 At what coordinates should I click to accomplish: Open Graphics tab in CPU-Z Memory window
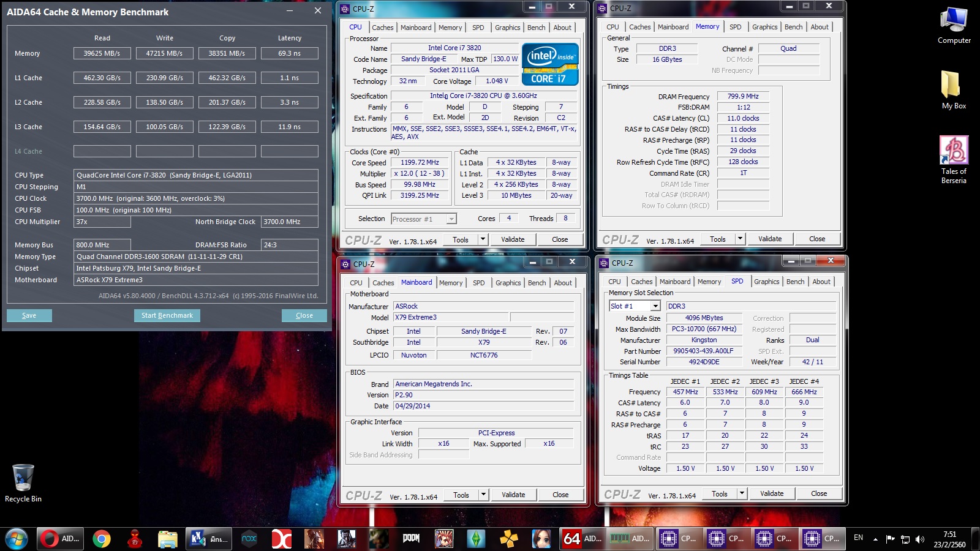tap(764, 27)
